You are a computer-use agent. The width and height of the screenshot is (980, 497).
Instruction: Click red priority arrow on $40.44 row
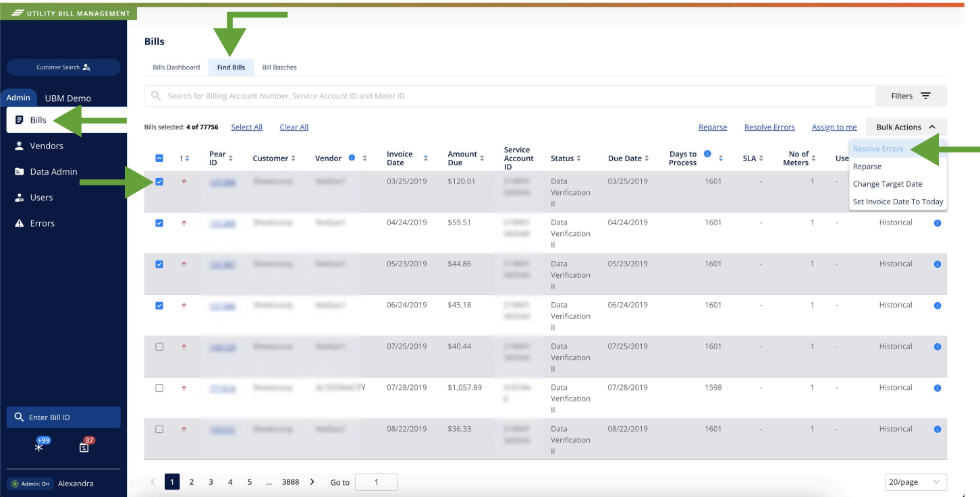(184, 347)
